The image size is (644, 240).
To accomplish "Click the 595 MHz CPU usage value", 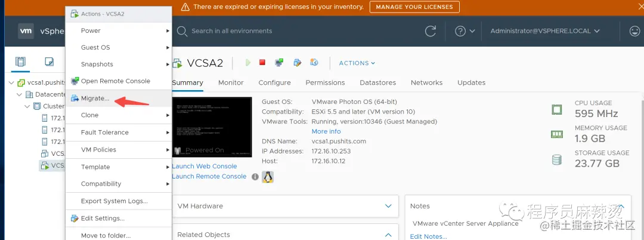I will tap(596, 114).
